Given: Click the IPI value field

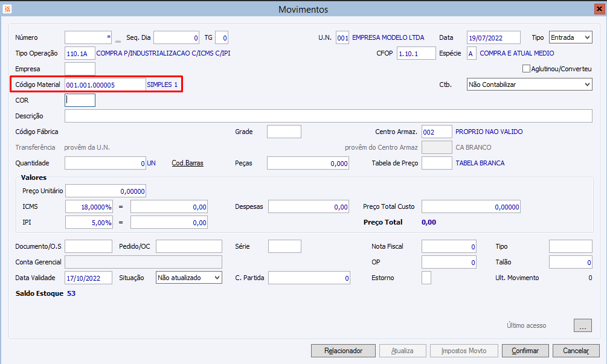Looking at the screenshot, I should 169,222.
